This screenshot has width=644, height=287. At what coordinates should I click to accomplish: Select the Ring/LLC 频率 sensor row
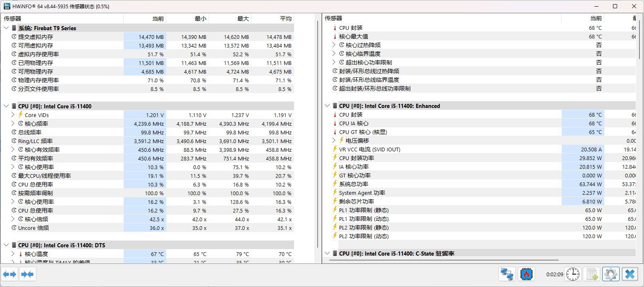(35, 141)
